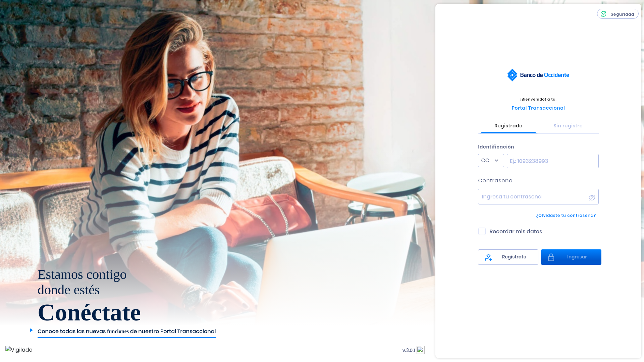This screenshot has height=362, width=644.
Task: Open the ¿Olvidaste tu contraseña? link
Action: [566, 216]
